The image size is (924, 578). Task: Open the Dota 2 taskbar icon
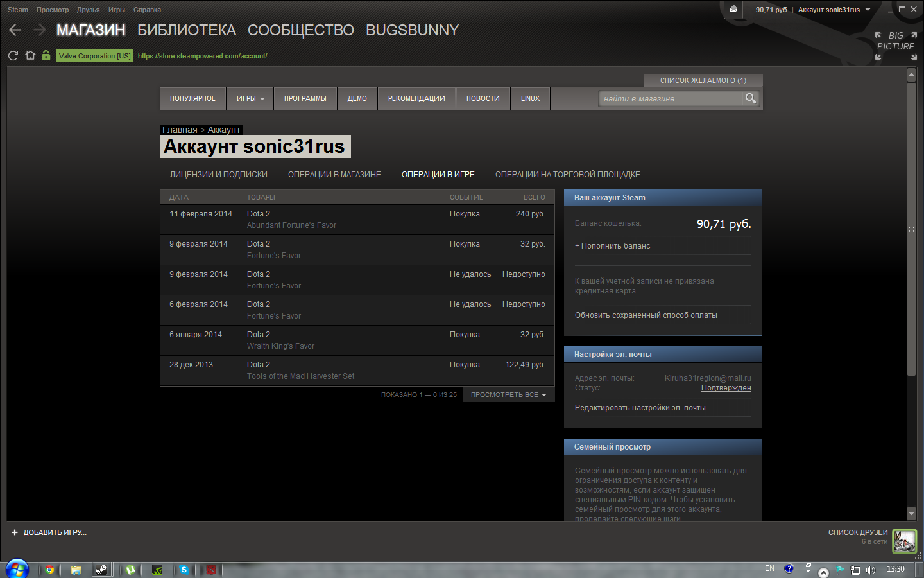[x=211, y=570]
